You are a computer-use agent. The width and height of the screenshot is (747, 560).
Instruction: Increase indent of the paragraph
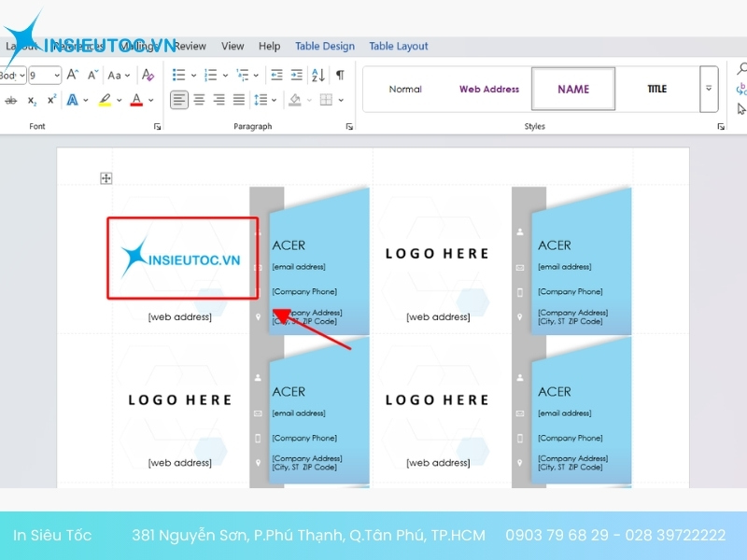point(296,75)
